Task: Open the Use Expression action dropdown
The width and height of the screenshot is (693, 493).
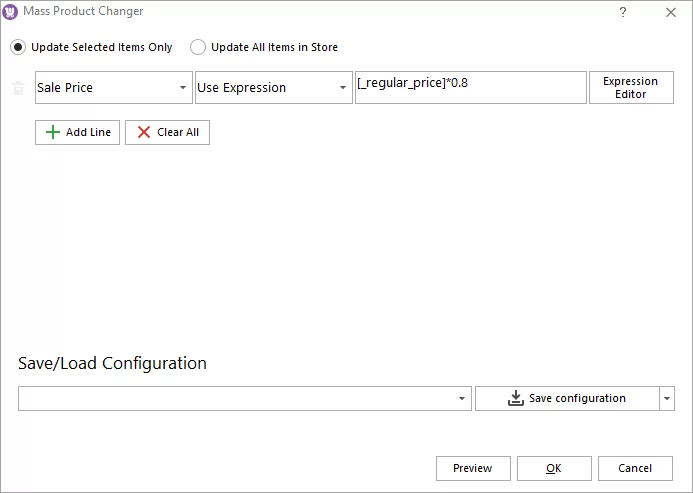Action: [x=343, y=88]
